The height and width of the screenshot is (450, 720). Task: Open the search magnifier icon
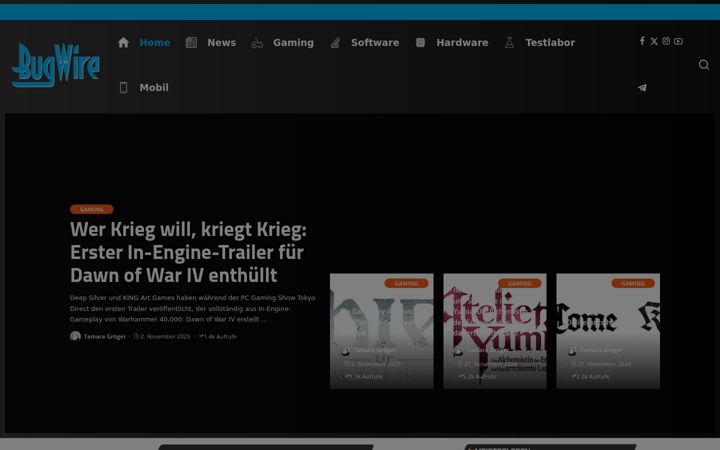704,65
